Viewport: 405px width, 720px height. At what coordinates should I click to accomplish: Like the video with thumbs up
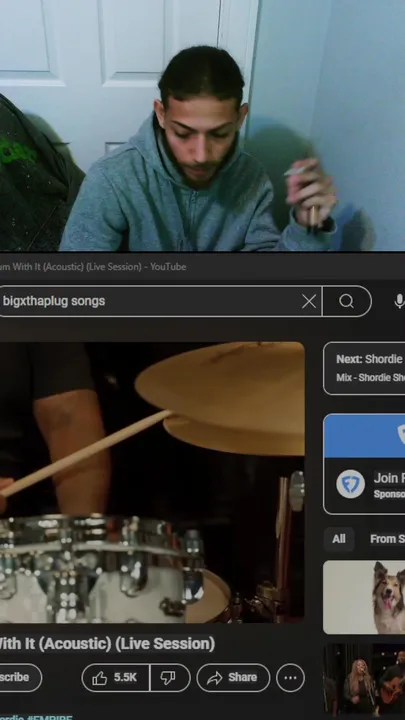click(x=116, y=677)
